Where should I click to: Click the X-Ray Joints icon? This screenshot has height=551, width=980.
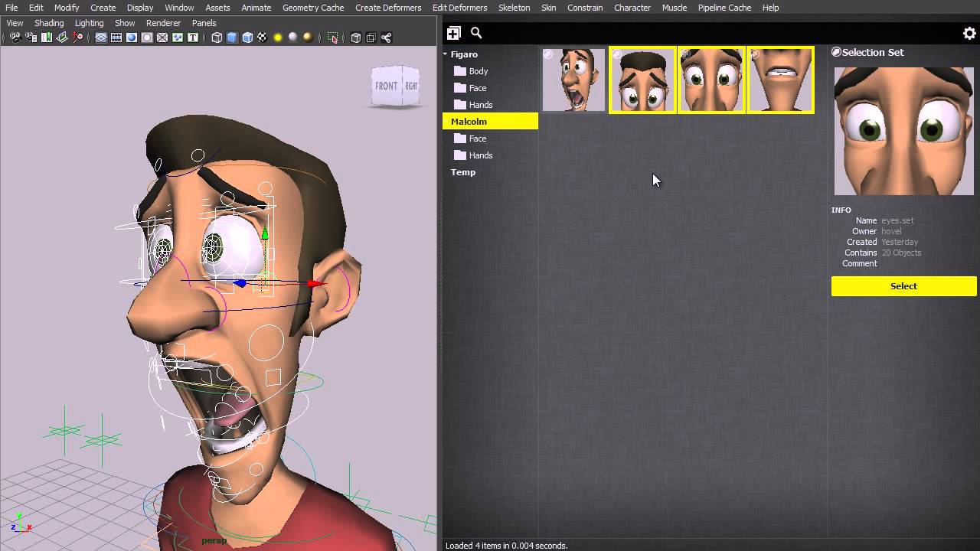pos(386,37)
